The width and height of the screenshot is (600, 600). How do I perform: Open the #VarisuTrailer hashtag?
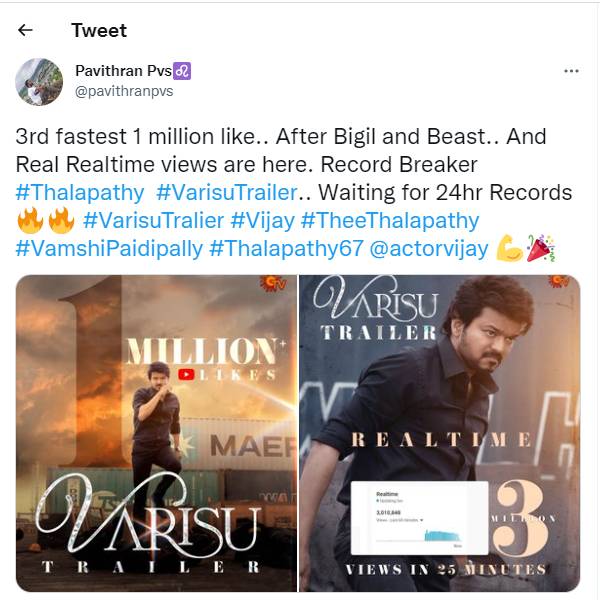227,192
